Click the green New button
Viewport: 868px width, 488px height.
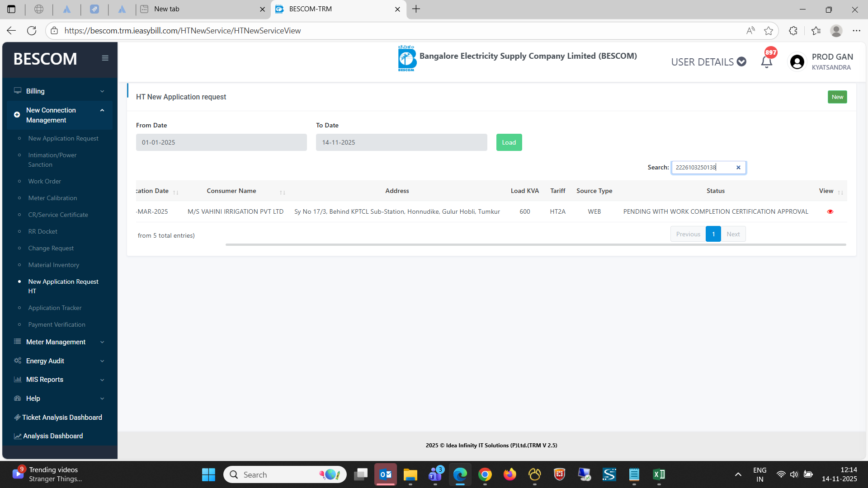tap(837, 97)
